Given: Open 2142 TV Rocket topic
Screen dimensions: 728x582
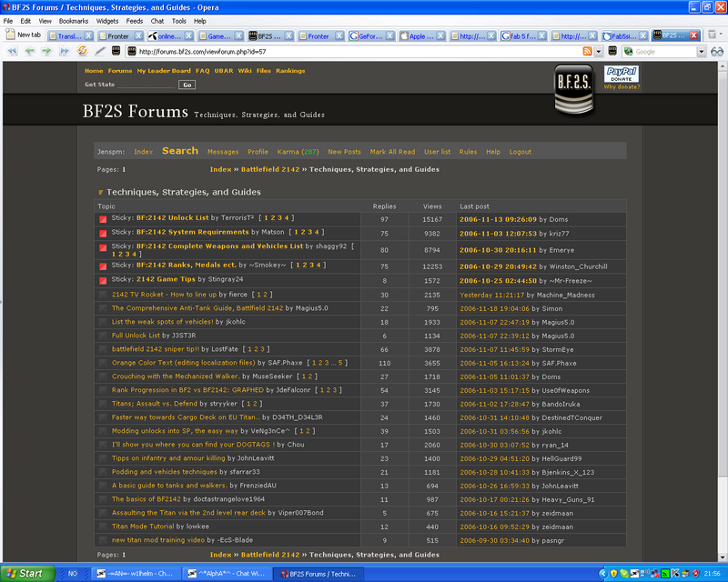Looking at the screenshot, I should point(165,295).
